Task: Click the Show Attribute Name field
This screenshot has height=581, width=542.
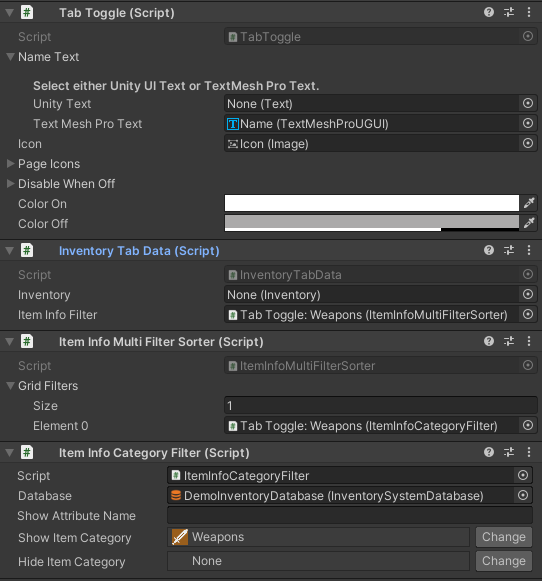Action: [350, 515]
